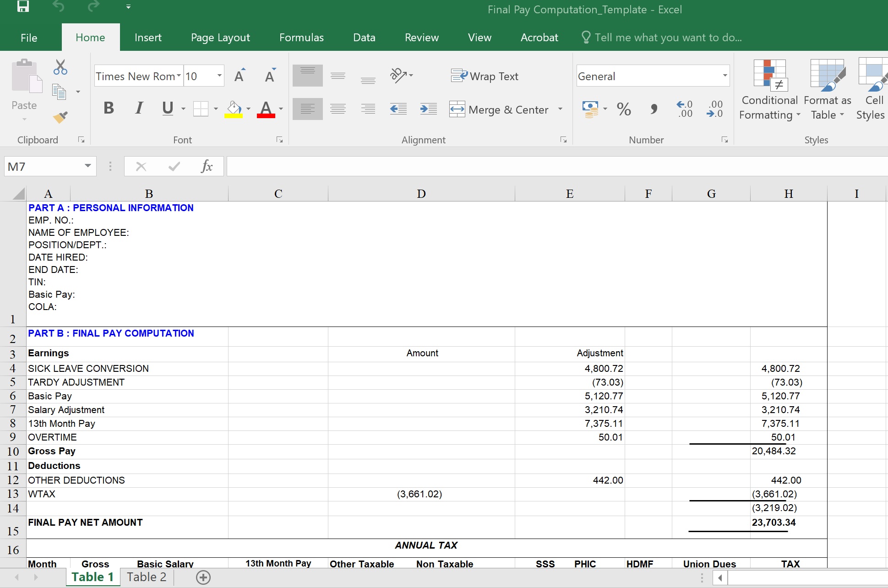Viewport: 888px width, 588px height.
Task: Open the font size dropdown
Action: 219,76
